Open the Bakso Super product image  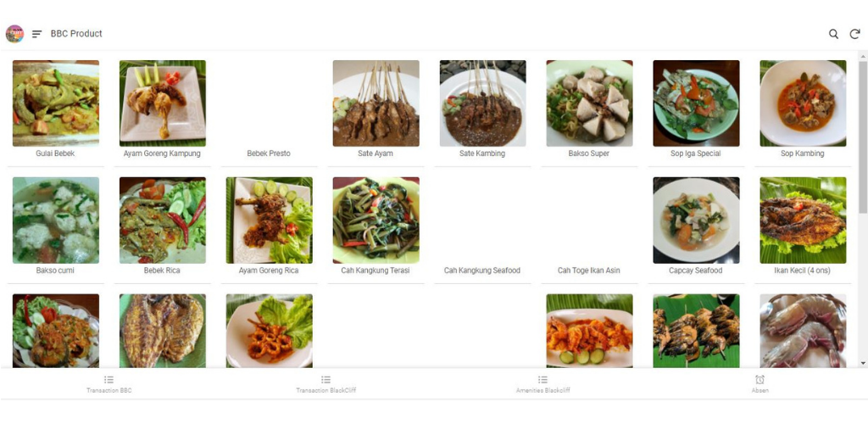[590, 103]
